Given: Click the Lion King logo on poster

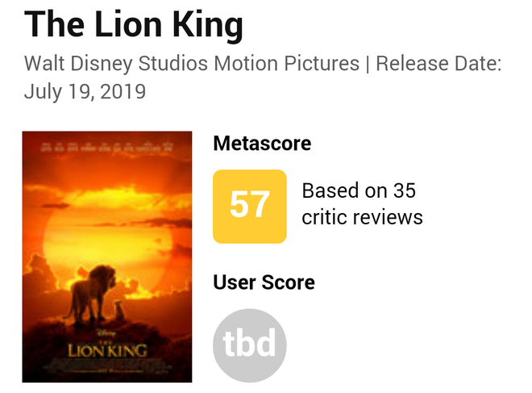Looking at the screenshot, I should pos(106,347).
